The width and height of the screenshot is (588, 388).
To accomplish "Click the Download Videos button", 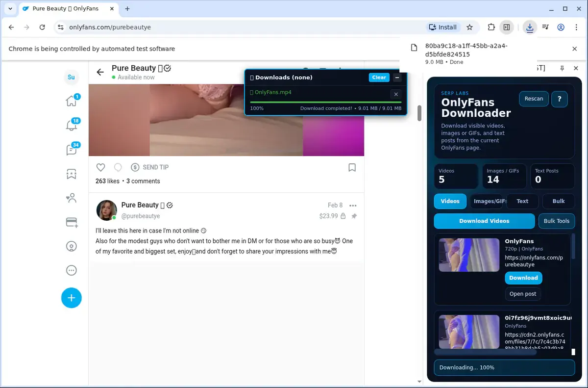I will tap(484, 221).
